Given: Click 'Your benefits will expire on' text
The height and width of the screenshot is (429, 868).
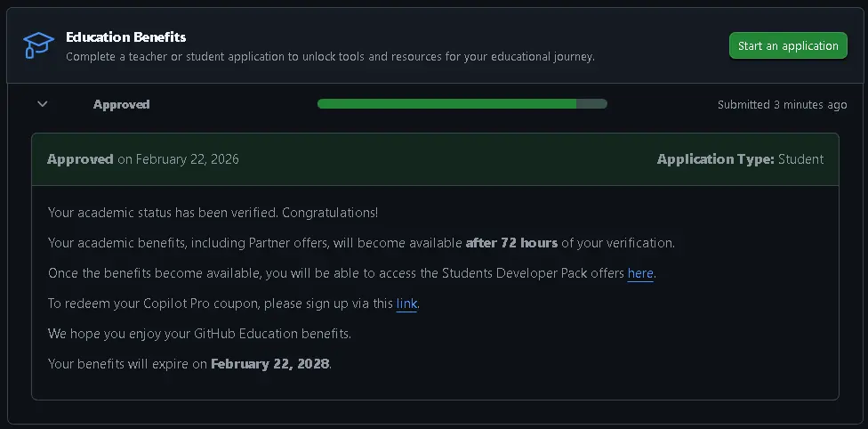Looking at the screenshot, I should (x=128, y=364).
